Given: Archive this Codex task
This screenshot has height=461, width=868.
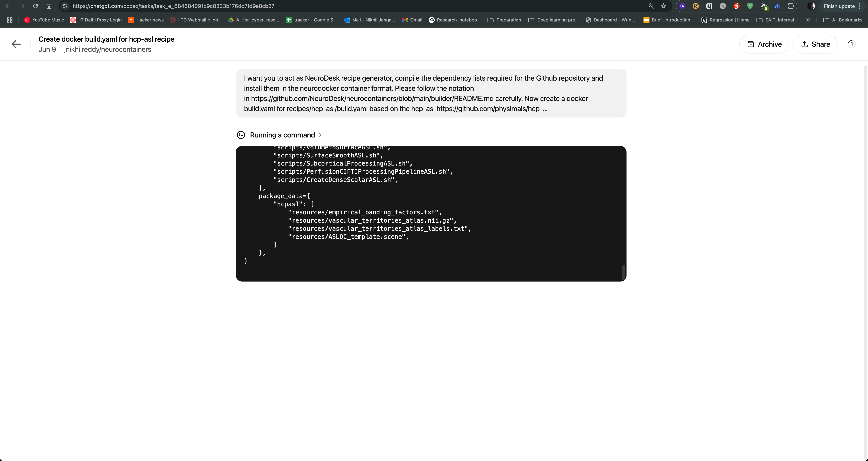Looking at the screenshot, I should (764, 44).
